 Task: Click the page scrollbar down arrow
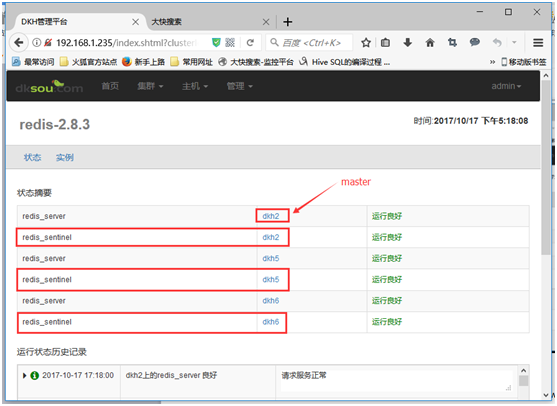(546, 395)
